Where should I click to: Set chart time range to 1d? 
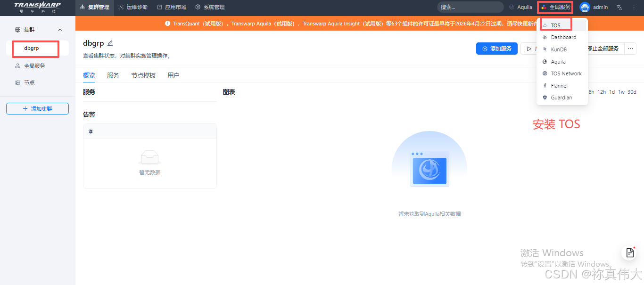tap(612, 92)
